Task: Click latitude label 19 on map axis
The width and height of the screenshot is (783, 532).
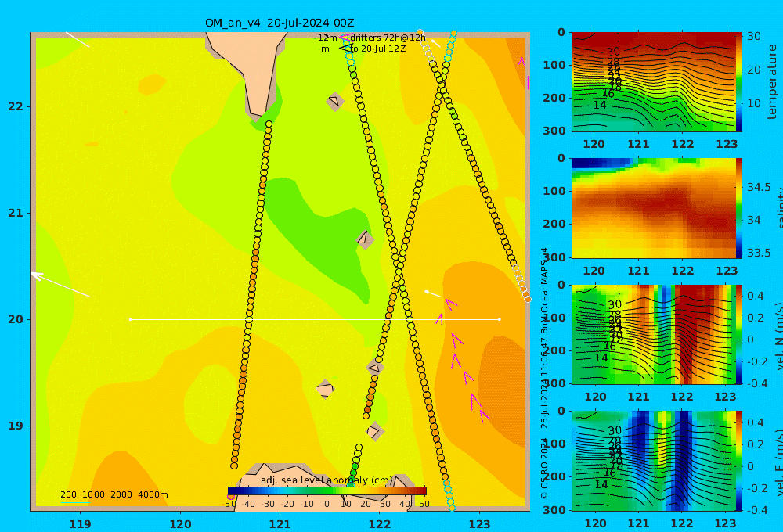Action: [16, 426]
